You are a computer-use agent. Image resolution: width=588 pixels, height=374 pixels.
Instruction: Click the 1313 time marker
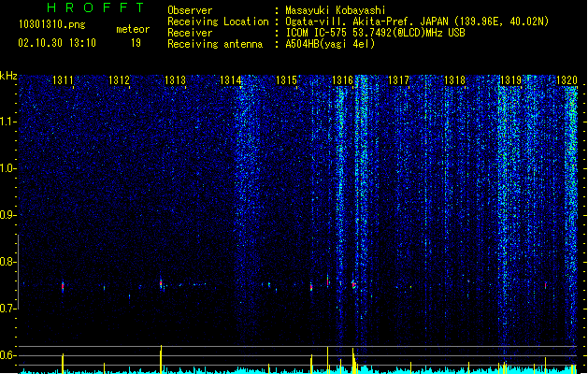click(x=175, y=80)
